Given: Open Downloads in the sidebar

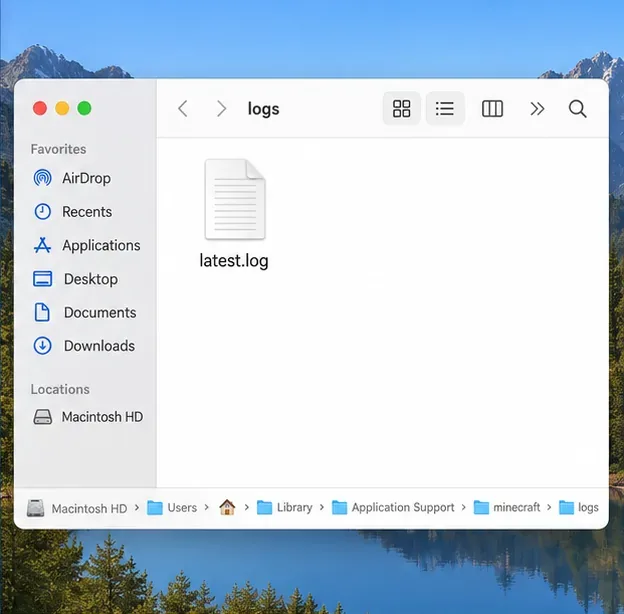Looking at the screenshot, I should tap(86, 346).
